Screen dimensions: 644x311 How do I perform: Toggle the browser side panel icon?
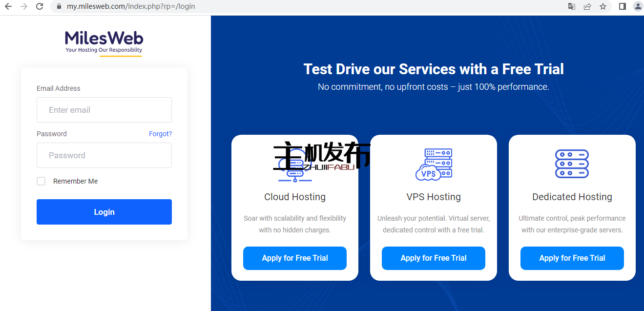point(623,6)
